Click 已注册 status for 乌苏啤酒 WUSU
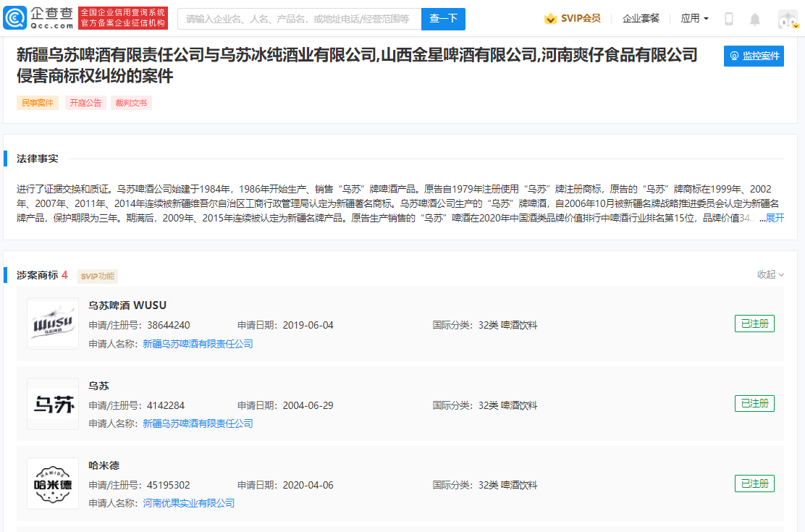The height and width of the screenshot is (532, 805). (x=754, y=324)
